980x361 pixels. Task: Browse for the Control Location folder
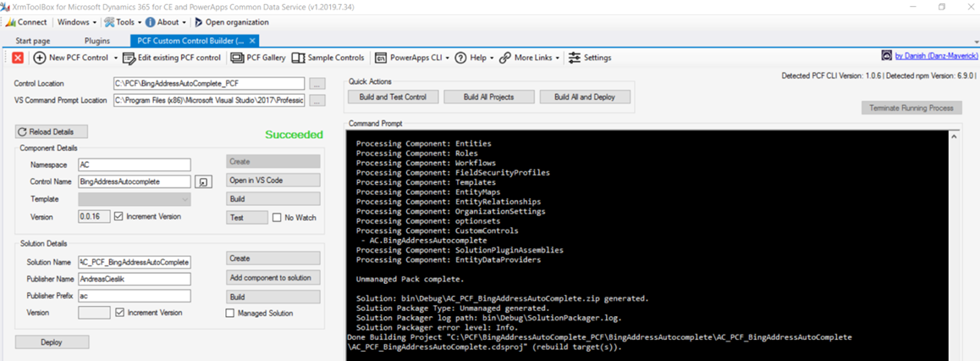tap(317, 83)
